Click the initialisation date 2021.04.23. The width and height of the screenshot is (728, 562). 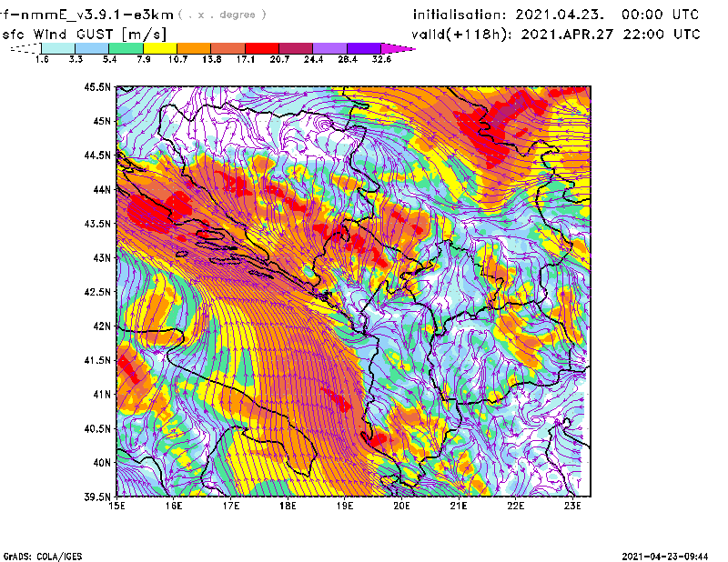(560, 15)
